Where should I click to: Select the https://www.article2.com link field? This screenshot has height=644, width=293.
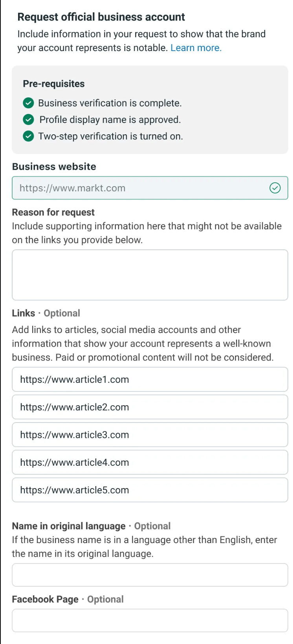[x=149, y=407]
